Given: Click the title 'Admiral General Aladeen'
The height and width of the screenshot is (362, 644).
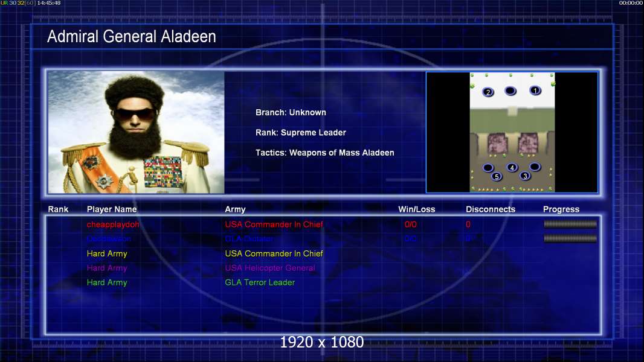Looking at the screenshot, I should pos(132,36).
